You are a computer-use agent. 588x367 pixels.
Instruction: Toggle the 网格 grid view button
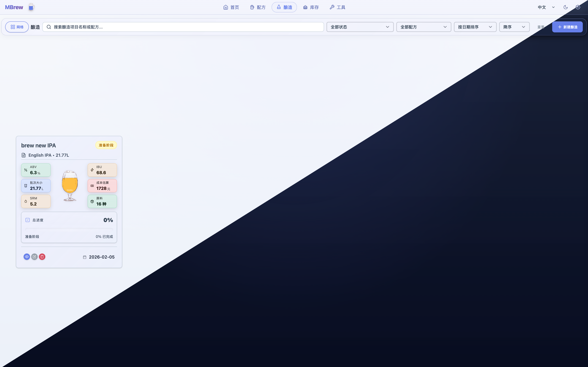point(17,27)
